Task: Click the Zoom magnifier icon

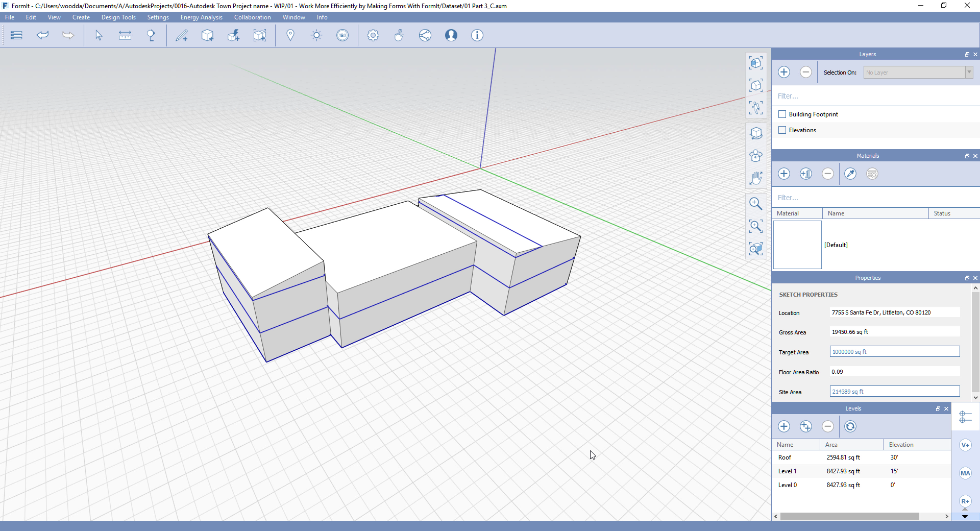Action: (756, 204)
